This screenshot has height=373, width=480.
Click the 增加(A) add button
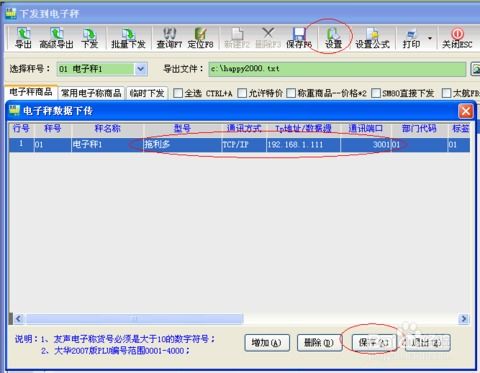(x=267, y=343)
